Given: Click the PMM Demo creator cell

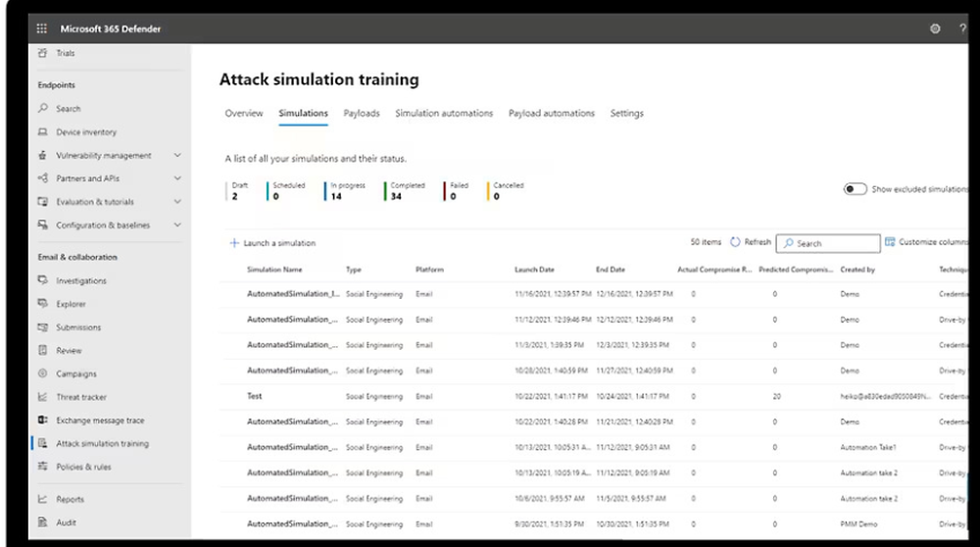Looking at the screenshot, I should pyautogui.click(x=858, y=523).
